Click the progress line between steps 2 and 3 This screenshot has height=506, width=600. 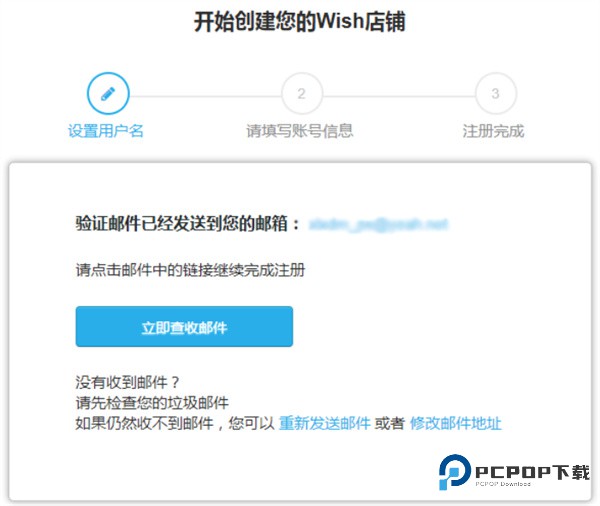tap(399, 95)
